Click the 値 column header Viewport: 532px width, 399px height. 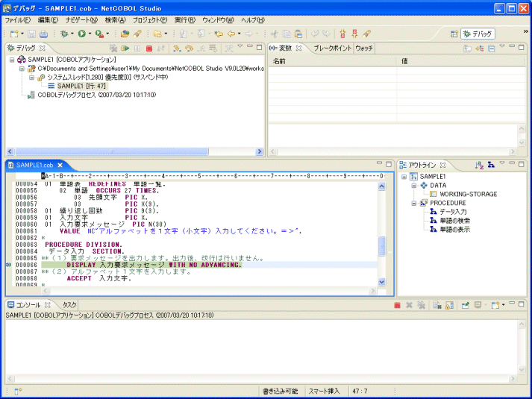pyautogui.click(x=461, y=61)
